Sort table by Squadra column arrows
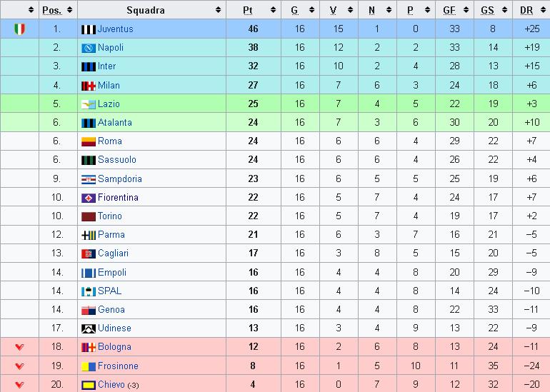 218,10
